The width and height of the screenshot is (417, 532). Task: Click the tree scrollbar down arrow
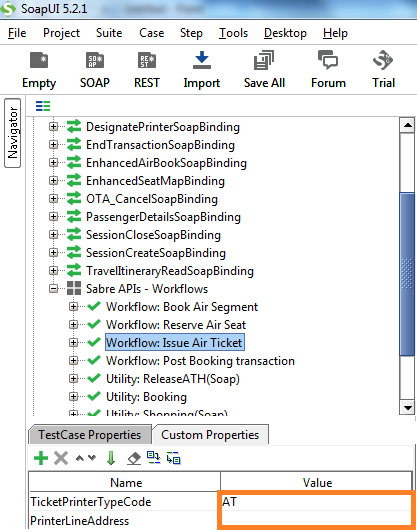click(407, 407)
